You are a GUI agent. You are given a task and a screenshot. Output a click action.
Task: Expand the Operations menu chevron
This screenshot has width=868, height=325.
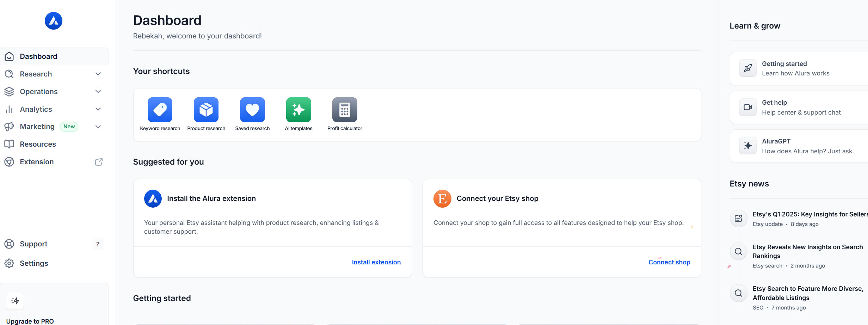[x=98, y=92]
